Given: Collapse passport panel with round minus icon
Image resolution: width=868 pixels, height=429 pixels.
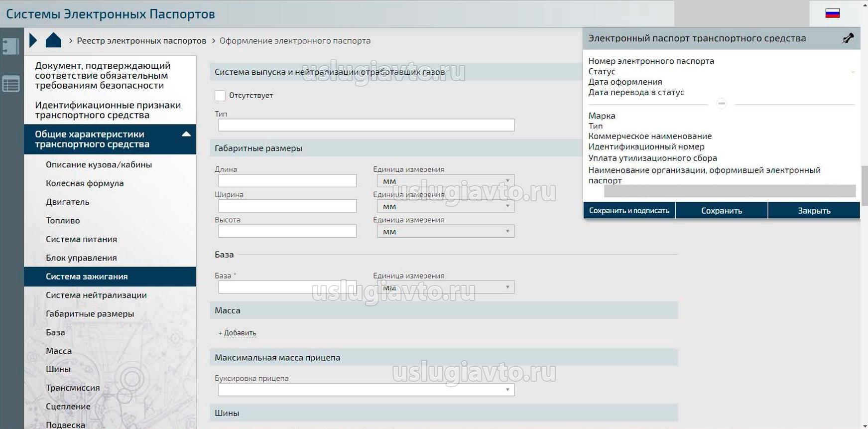Looking at the screenshot, I should point(722,104).
